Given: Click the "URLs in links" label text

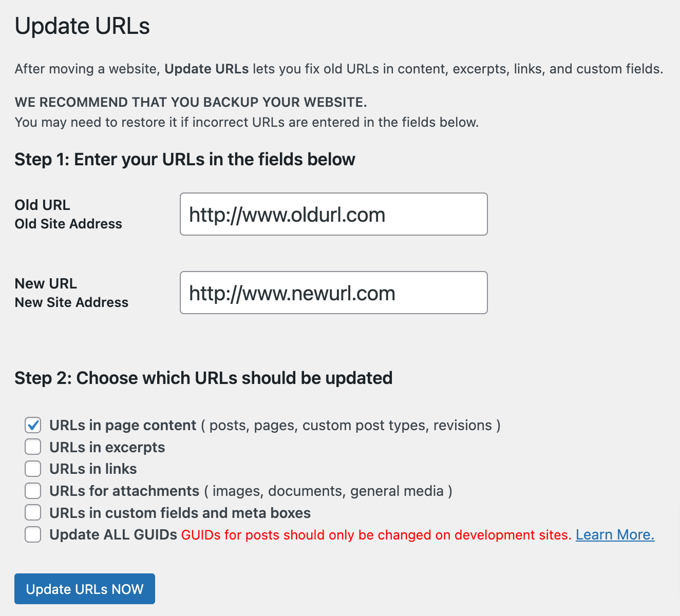Looking at the screenshot, I should (x=93, y=469).
